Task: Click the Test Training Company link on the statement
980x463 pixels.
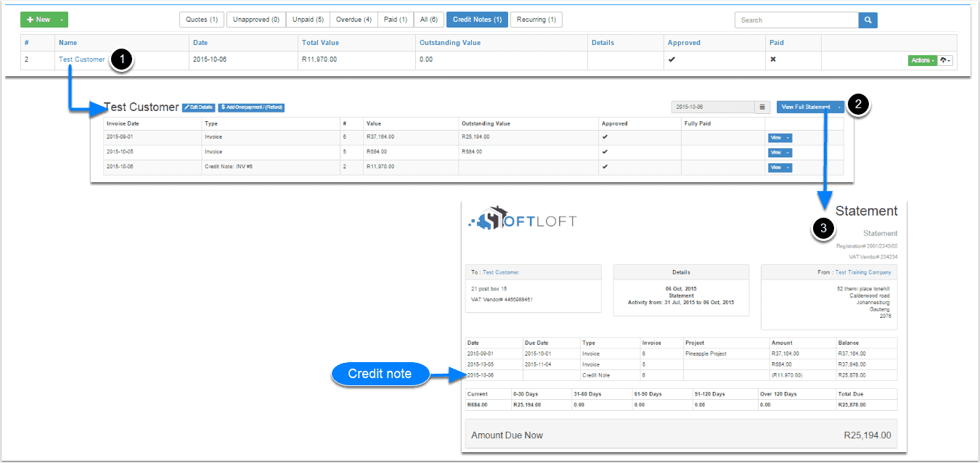Action: pos(863,272)
